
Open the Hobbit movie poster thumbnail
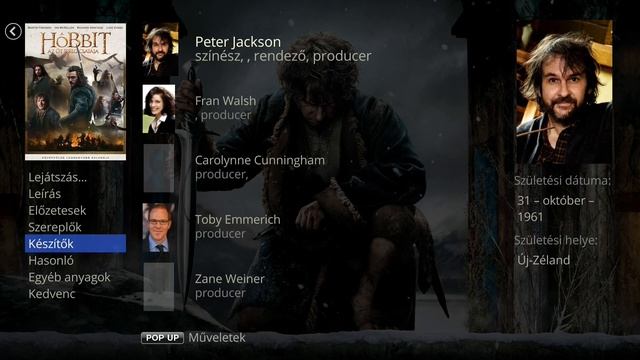click(x=76, y=92)
